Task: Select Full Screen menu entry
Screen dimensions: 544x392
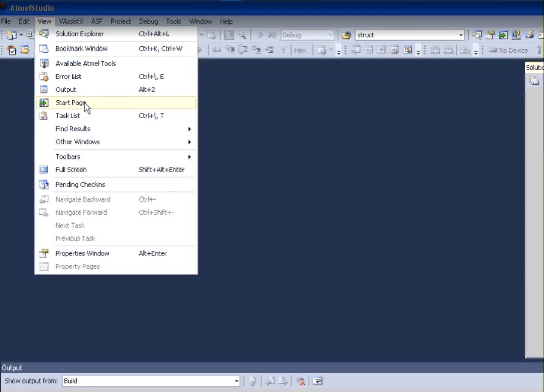Action: (x=116, y=170)
